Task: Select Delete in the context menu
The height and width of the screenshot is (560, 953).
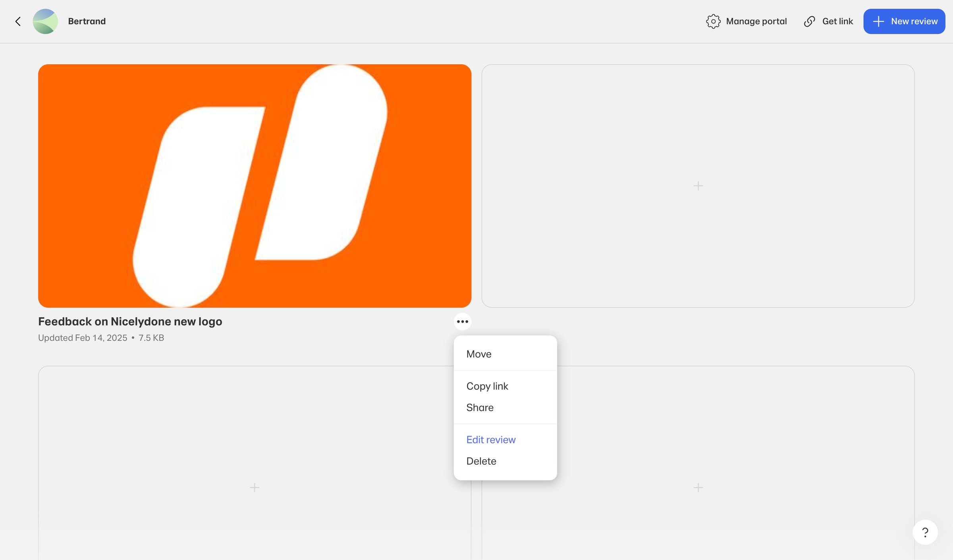Action: click(505, 461)
